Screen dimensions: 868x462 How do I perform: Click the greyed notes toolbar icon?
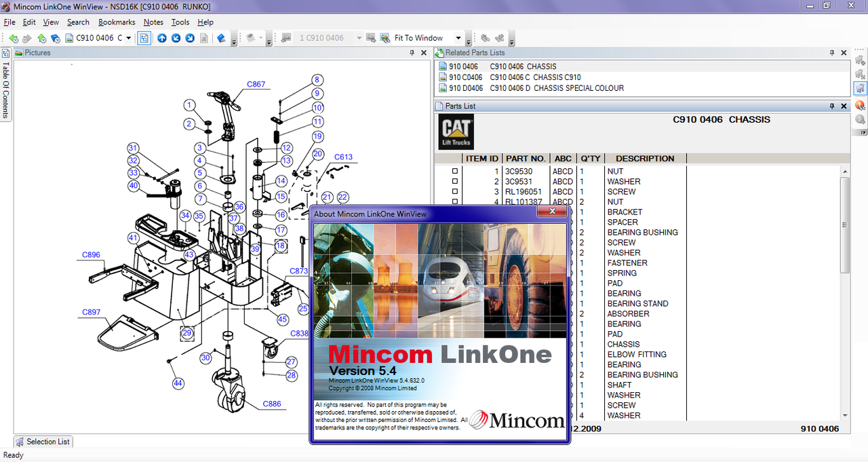250,38
